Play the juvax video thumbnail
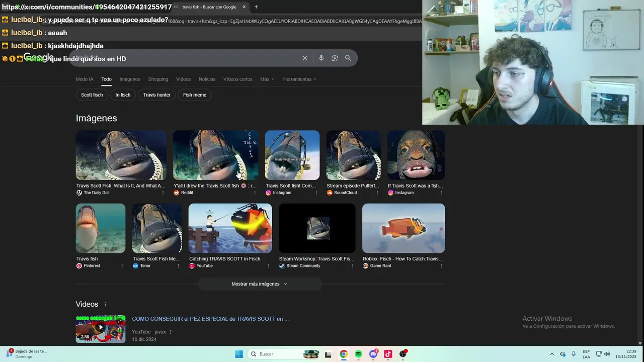 point(101,329)
